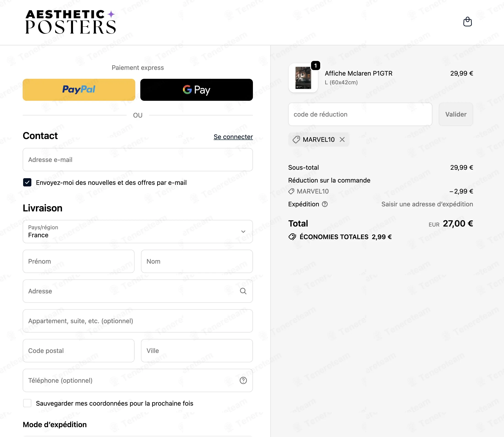Click the code de réduction field
Image resolution: width=504 pixels, height=437 pixels.
pos(360,114)
